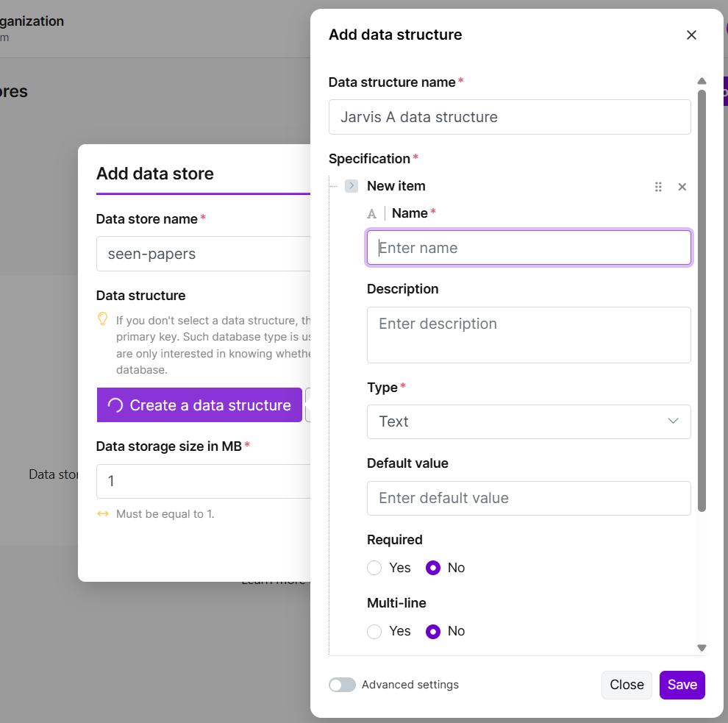
Task: Click the Close button in dialog footer
Action: (x=627, y=685)
